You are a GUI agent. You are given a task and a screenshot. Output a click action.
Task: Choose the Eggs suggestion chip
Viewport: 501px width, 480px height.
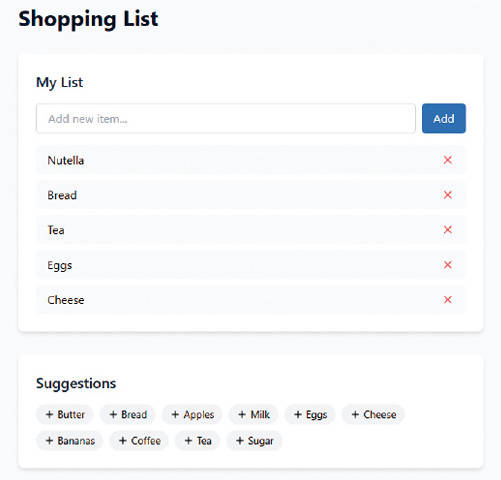click(310, 414)
